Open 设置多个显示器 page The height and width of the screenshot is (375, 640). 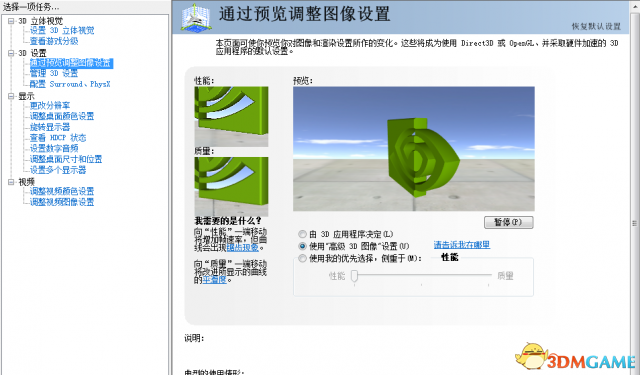58,170
